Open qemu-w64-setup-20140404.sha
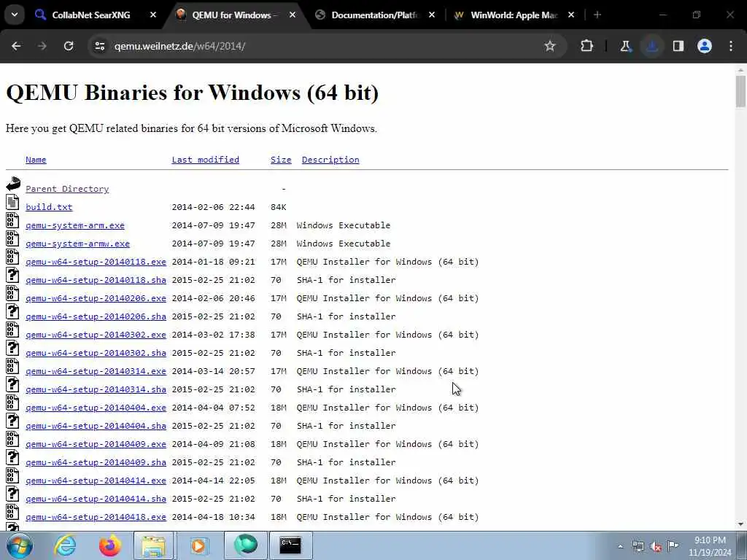Viewport: 747px width, 560px height. coord(96,426)
